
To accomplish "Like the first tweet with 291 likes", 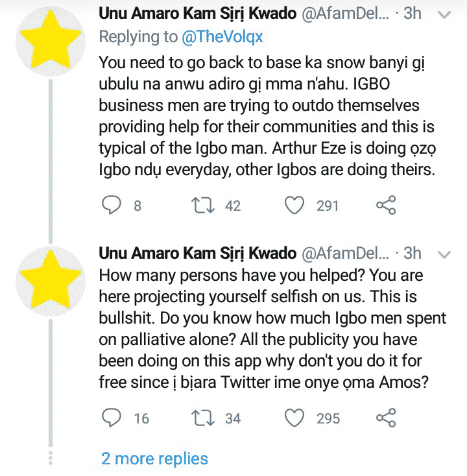I will (x=295, y=206).
